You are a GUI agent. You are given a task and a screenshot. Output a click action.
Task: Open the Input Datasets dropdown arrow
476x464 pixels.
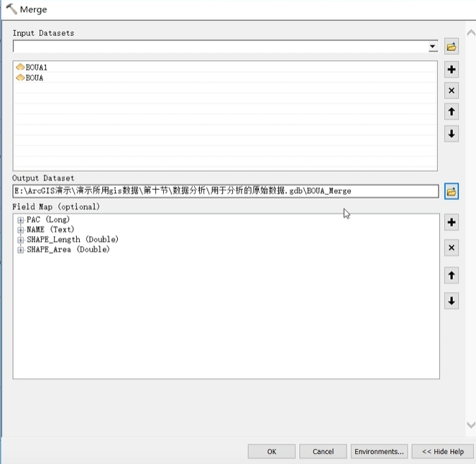click(x=433, y=47)
